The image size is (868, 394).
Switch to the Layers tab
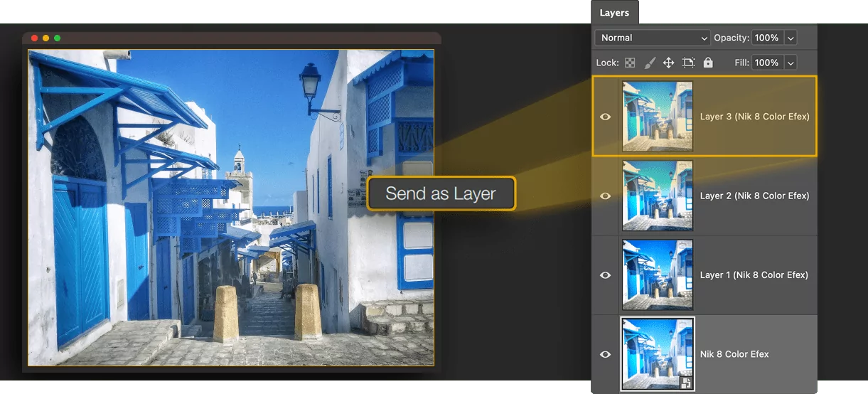(614, 13)
